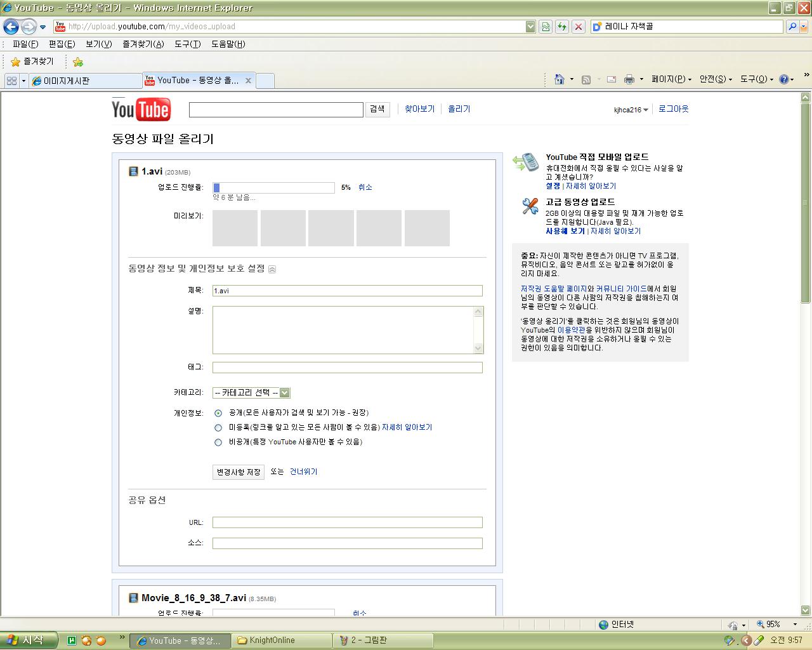
Task: Open the 파일(F) menu
Action: pyautogui.click(x=25, y=44)
